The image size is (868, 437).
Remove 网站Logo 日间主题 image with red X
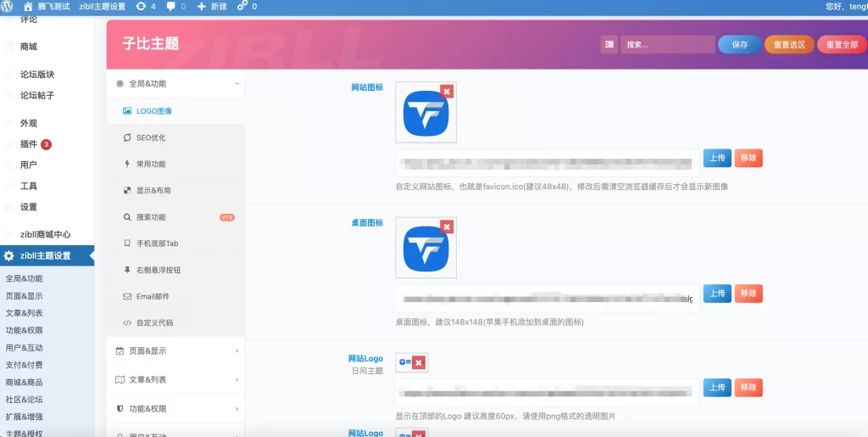click(419, 363)
